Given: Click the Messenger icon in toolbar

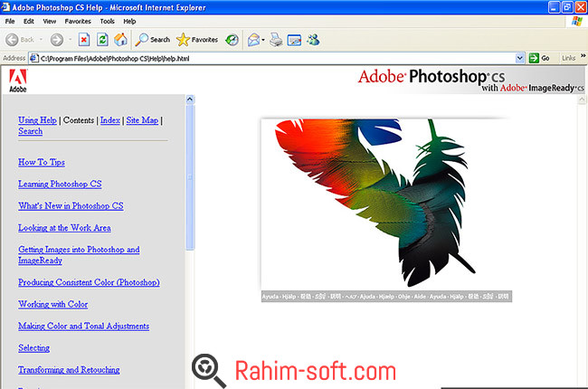Looking at the screenshot, I should click(x=313, y=40).
